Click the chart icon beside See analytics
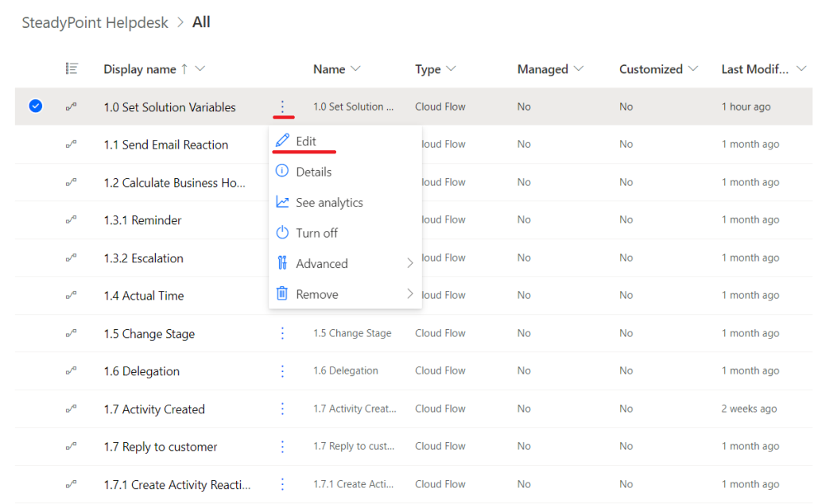The image size is (814, 504). [285, 202]
